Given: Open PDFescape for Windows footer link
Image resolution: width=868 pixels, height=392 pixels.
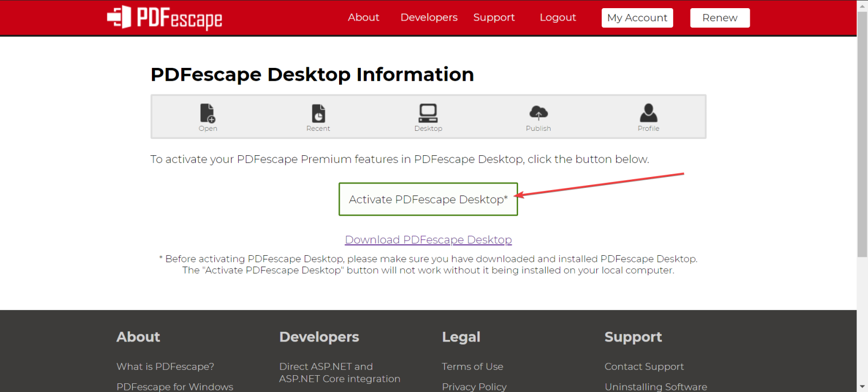Looking at the screenshot, I should (x=175, y=387).
